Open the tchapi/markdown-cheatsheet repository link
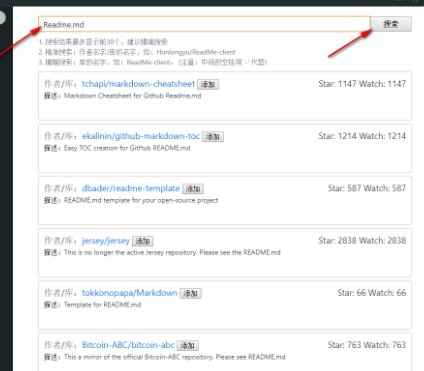 pyautogui.click(x=138, y=84)
